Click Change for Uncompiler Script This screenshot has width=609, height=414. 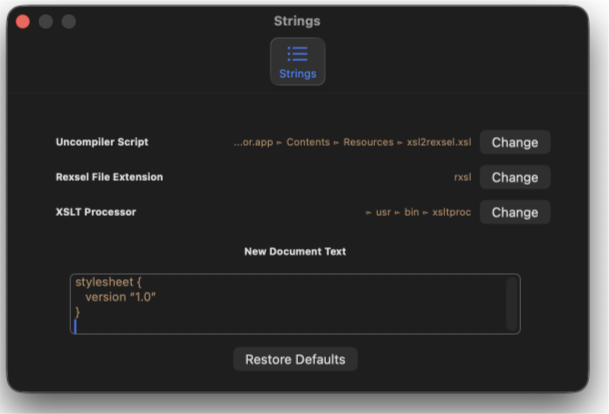(x=515, y=142)
